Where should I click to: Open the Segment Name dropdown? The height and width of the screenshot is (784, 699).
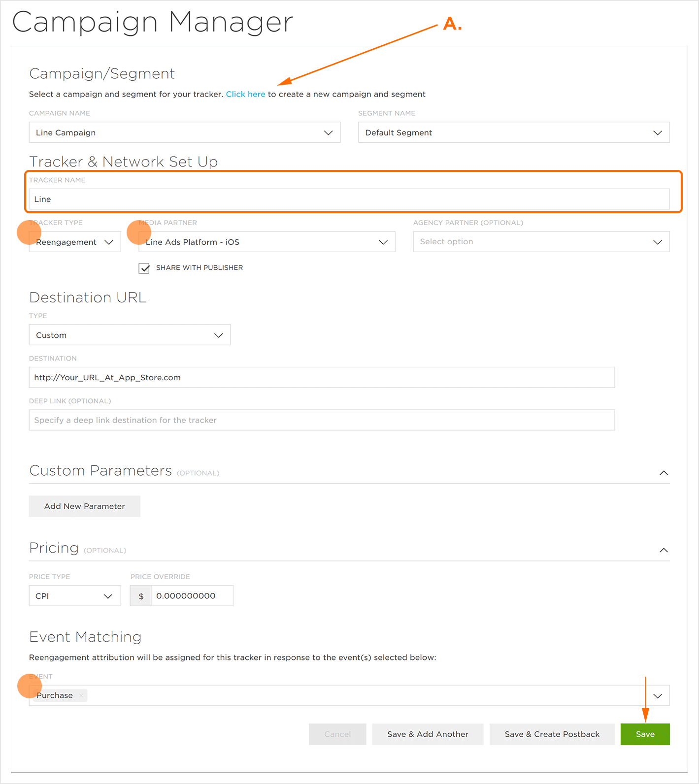(514, 132)
